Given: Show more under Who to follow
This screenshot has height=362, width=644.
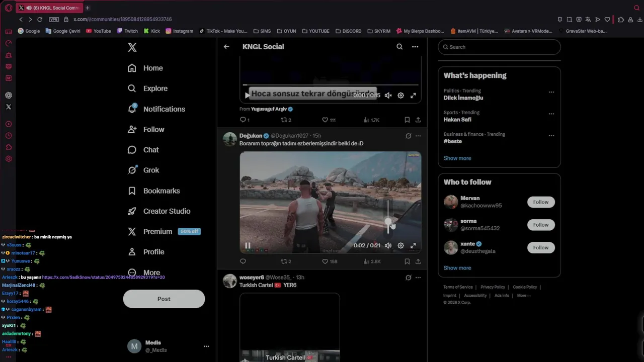Looking at the screenshot, I should pyautogui.click(x=457, y=268).
